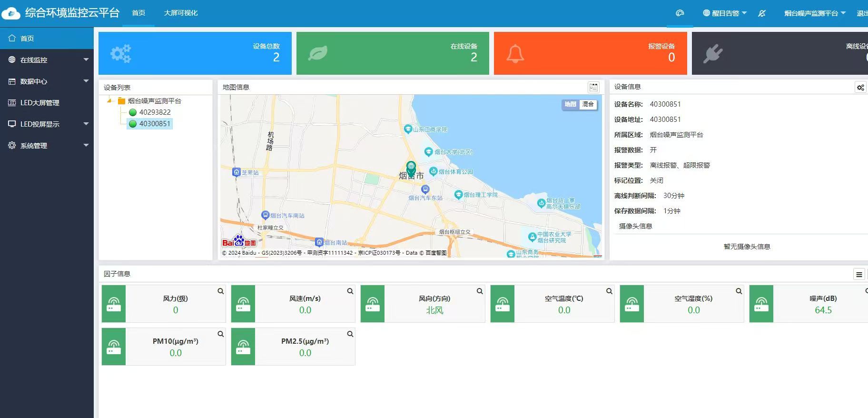The height and width of the screenshot is (418, 868).
Task: Click the muted alarm bell icon
Action: tap(762, 13)
